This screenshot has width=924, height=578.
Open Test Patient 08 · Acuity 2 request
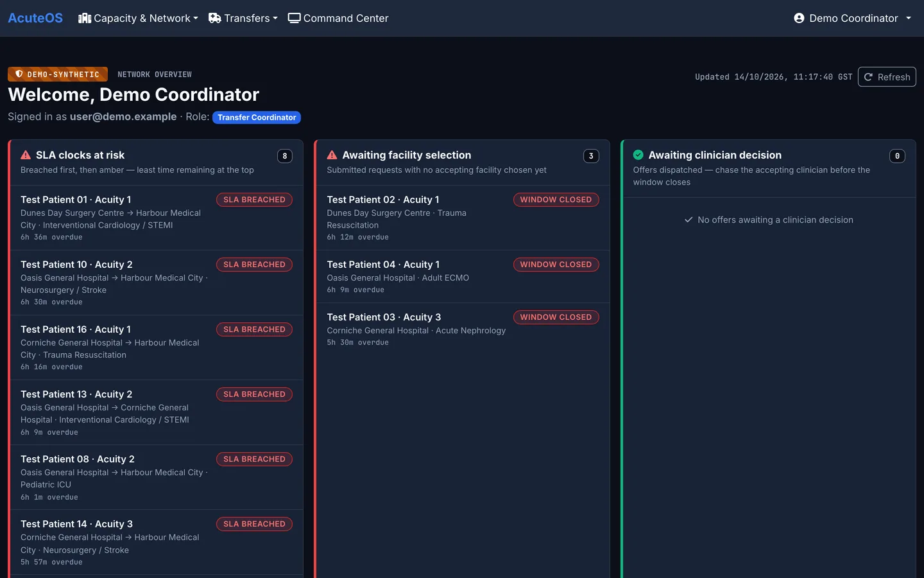157,477
